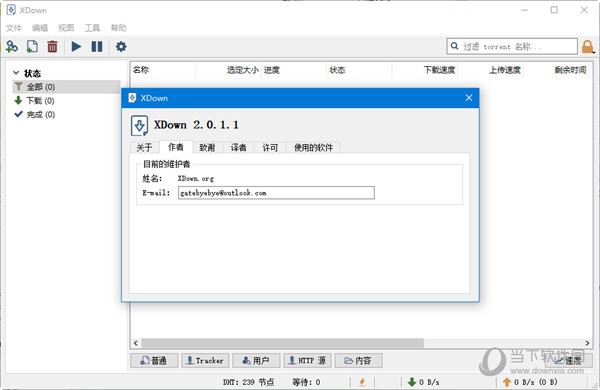The height and width of the screenshot is (390, 600).
Task: Click the E-mail field with gatebyebye@outlook.com
Action: coord(276,193)
